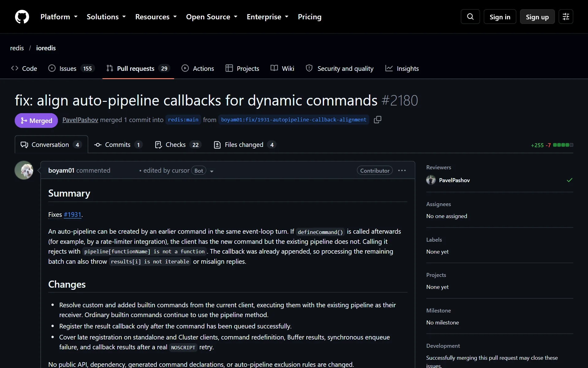Click the Contributor badge
This screenshot has width=588, height=368.
[x=375, y=171]
